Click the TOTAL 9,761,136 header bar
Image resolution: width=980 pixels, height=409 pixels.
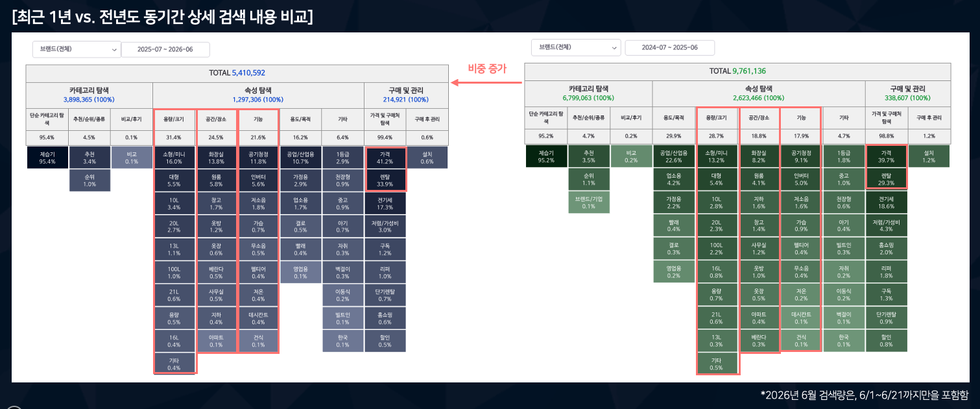(x=738, y=71)
